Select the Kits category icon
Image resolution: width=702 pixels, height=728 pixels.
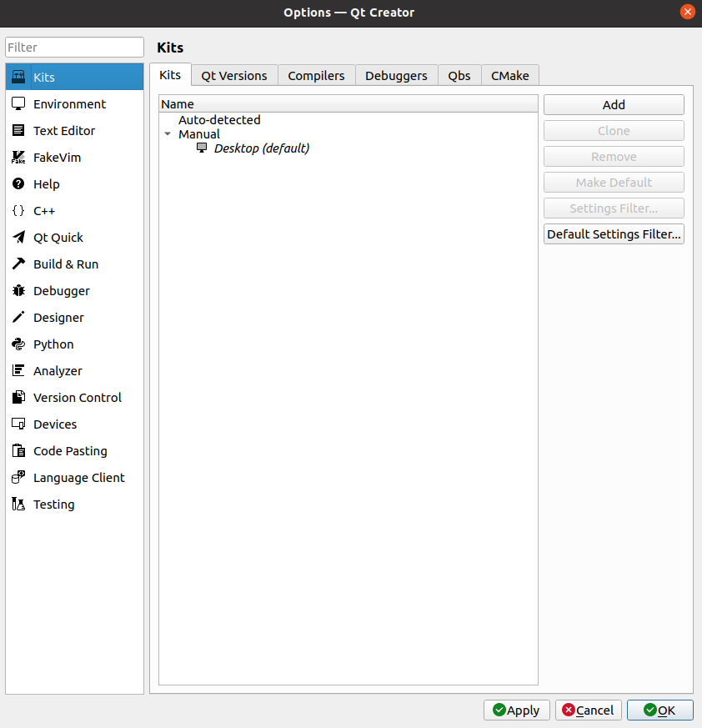coord(18,77)
